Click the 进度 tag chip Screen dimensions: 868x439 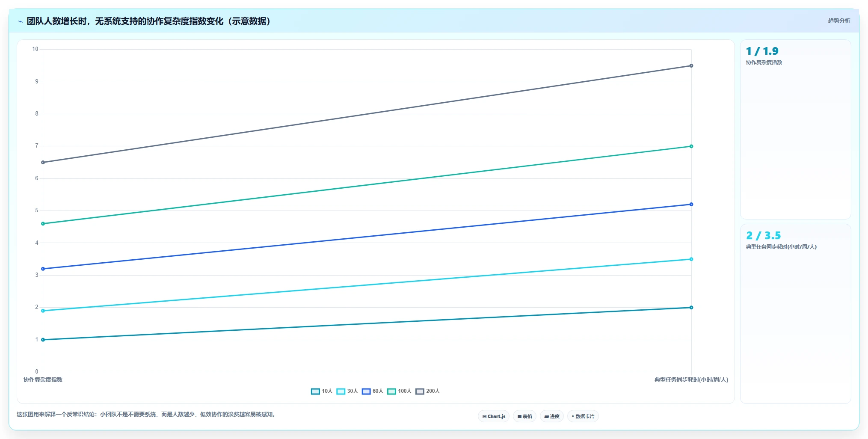click(x=552, y=416)
